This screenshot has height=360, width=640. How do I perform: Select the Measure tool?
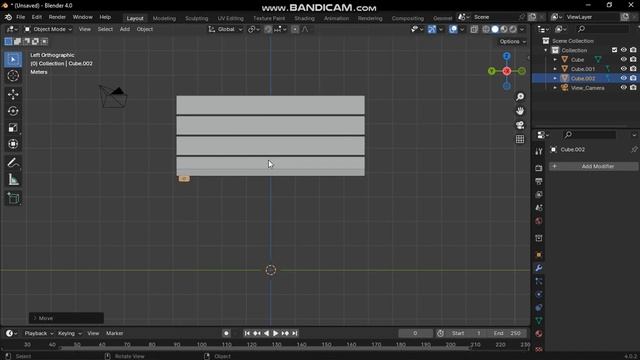(13, 179)
